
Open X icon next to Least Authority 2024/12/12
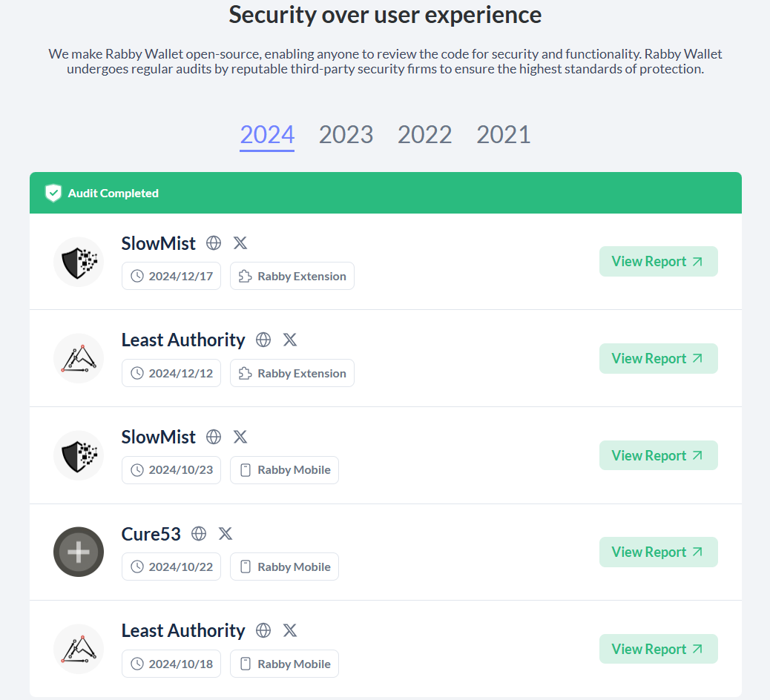(290, 340)
